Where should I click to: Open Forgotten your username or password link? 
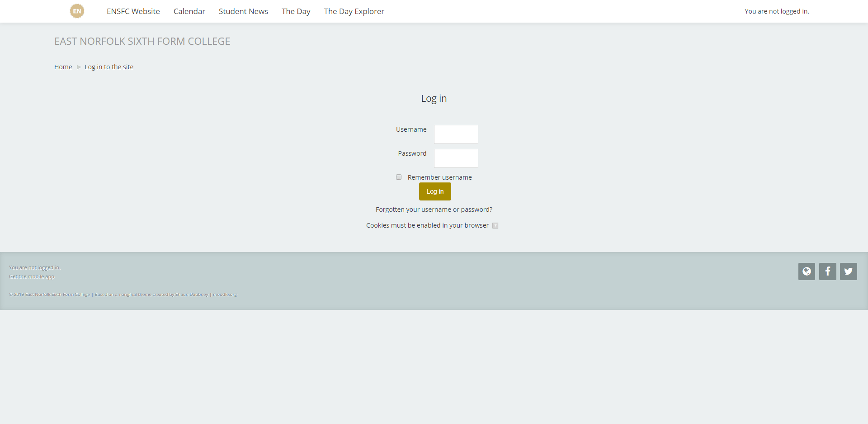(434, 210)
